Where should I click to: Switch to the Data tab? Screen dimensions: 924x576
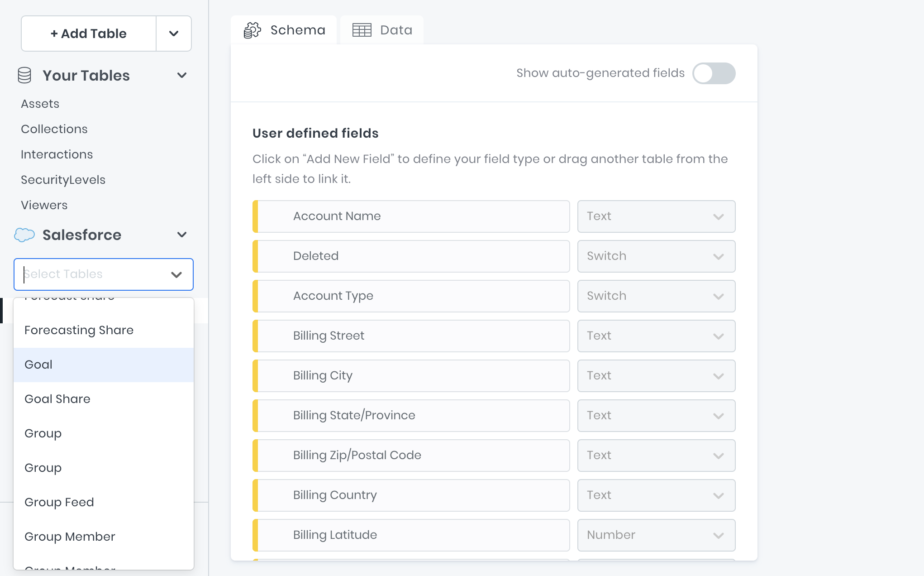pyautogui.click(x=383, y=29)
